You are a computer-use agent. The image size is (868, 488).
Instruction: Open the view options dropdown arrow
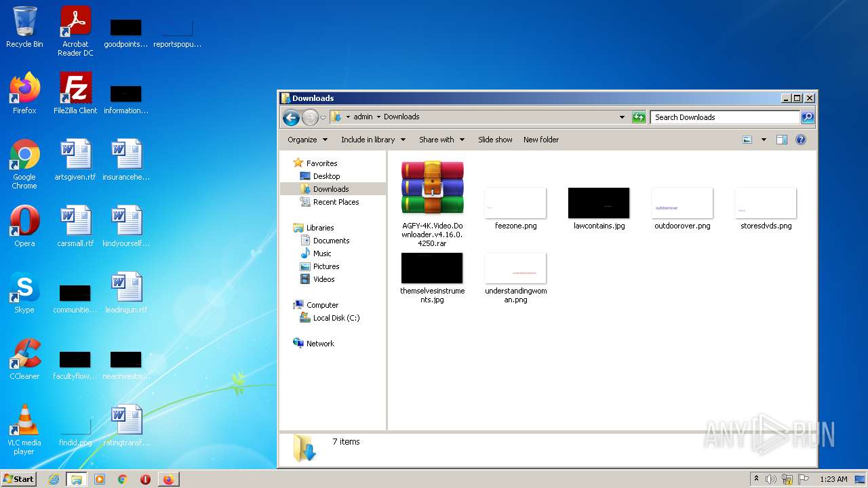[x=764, y=140]
